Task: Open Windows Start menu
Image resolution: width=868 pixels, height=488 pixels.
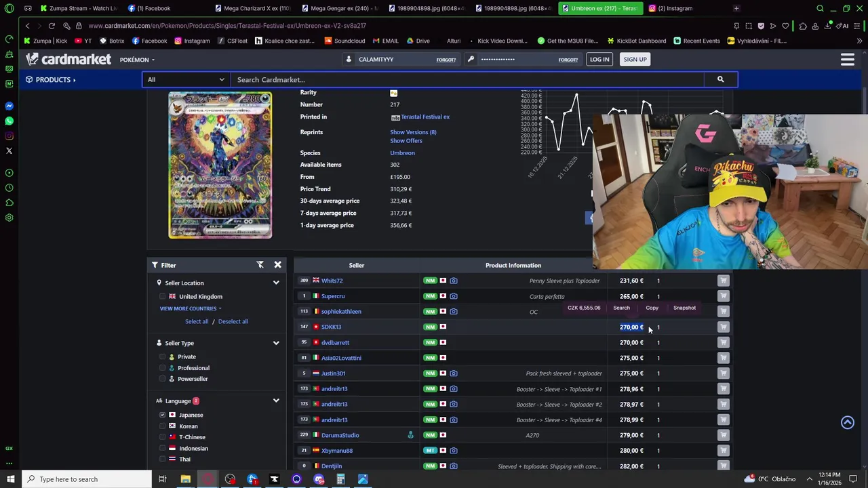Action: [x=9, y=479]
